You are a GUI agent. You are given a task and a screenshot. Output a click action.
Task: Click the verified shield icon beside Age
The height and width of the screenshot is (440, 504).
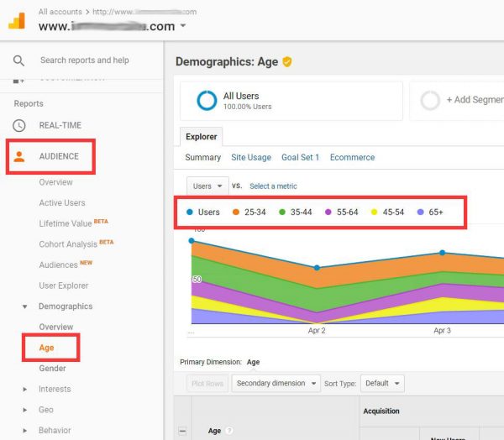click(x=287, y=62)
